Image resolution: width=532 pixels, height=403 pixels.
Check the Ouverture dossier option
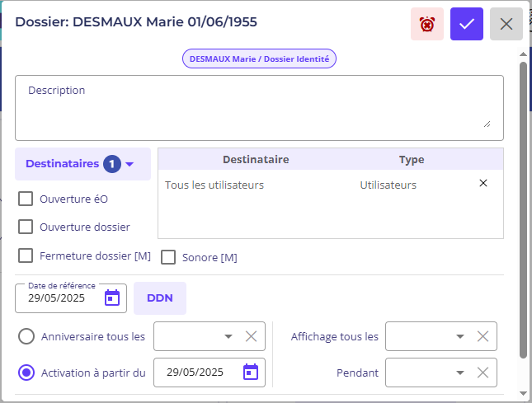26,227
